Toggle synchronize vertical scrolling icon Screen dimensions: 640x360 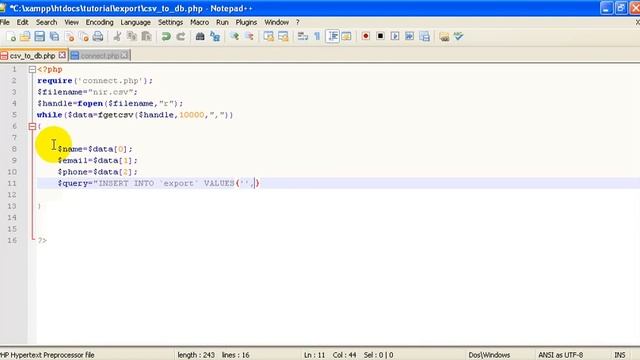[269, 37]
